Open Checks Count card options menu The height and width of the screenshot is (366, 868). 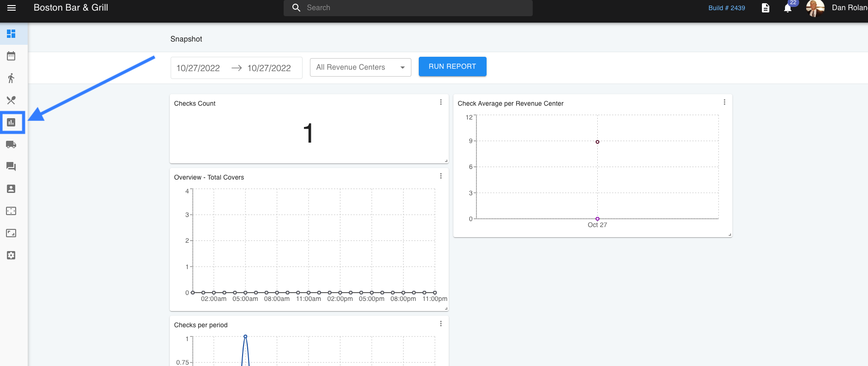pyautogui.click(x=441, y=102)
